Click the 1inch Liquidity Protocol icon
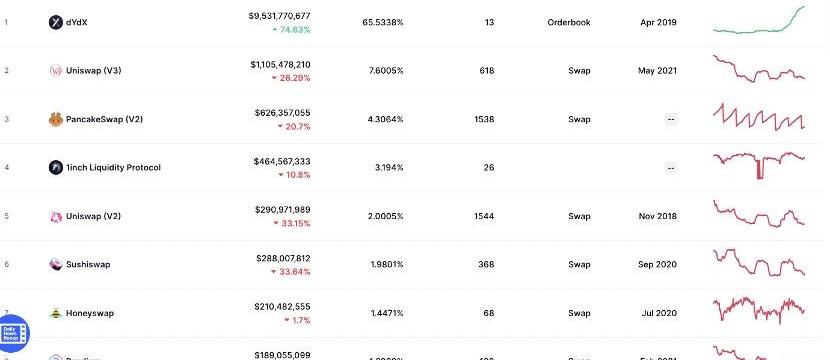 [56, 168]
